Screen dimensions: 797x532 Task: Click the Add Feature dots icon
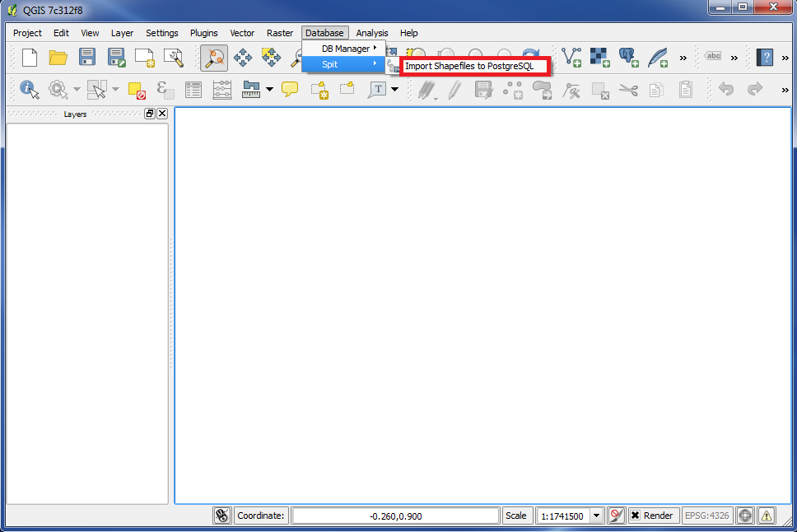click(512, 90)
